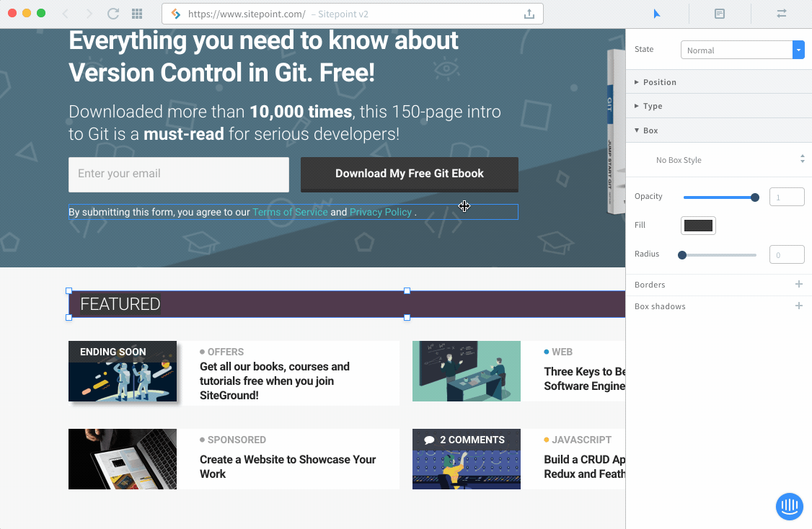This screenshot has width=812, height=529.
Task: Click the 2 COMMENTS badge
Action: 466,440
